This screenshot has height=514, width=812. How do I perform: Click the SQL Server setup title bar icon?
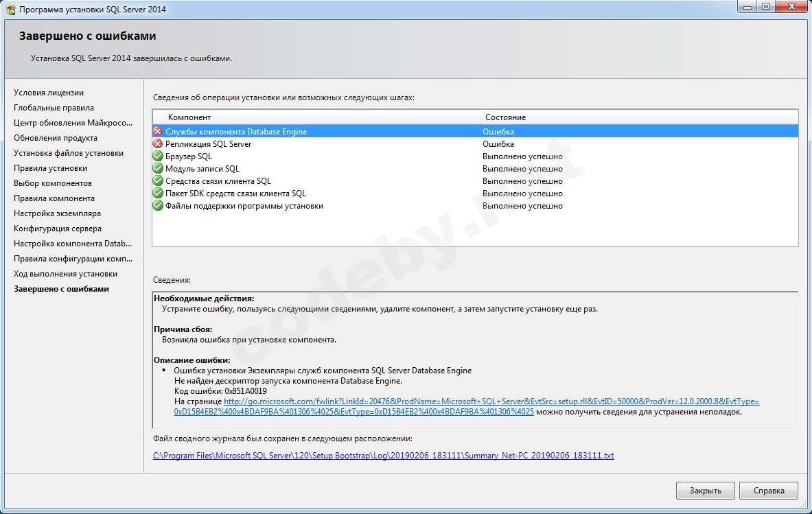pos(10,10)
